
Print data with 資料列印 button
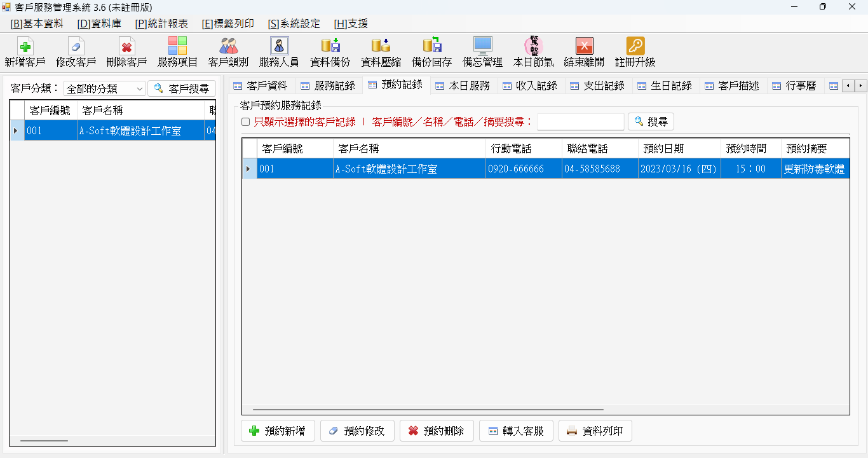tap(595, 431)
